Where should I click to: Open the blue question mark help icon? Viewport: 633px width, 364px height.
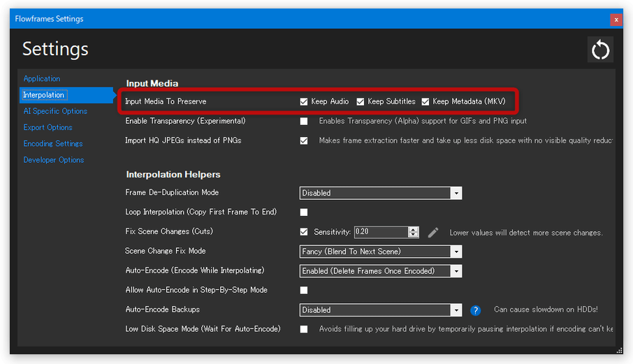click(x=475, y=310)
